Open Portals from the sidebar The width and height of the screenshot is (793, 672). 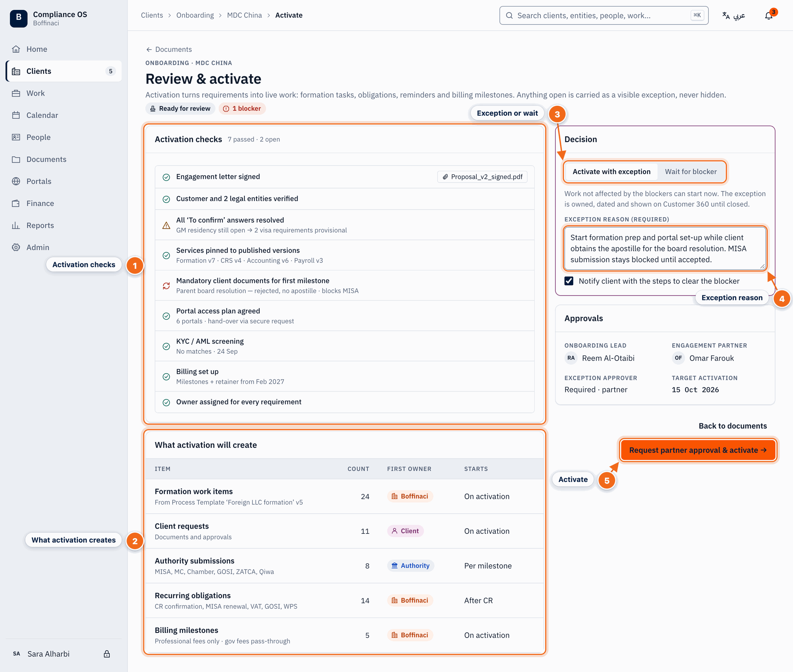pyautogui.click(x=63, y=181)
